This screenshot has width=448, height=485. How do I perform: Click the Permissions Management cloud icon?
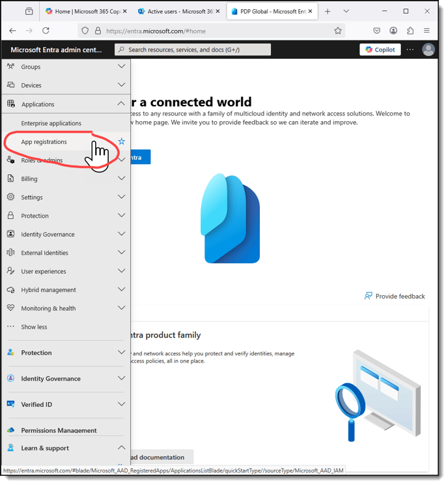point(11,430)
